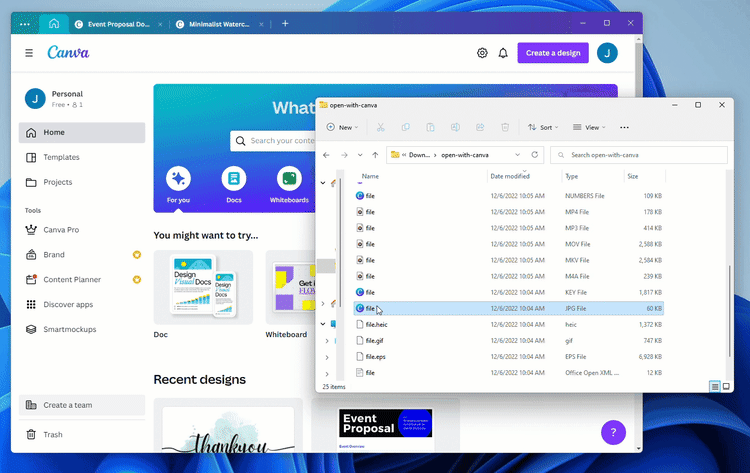Viewport: 750px width, 473px height.
Task: Expand address bar history dropdown
Action: click(x=517, y=155)
